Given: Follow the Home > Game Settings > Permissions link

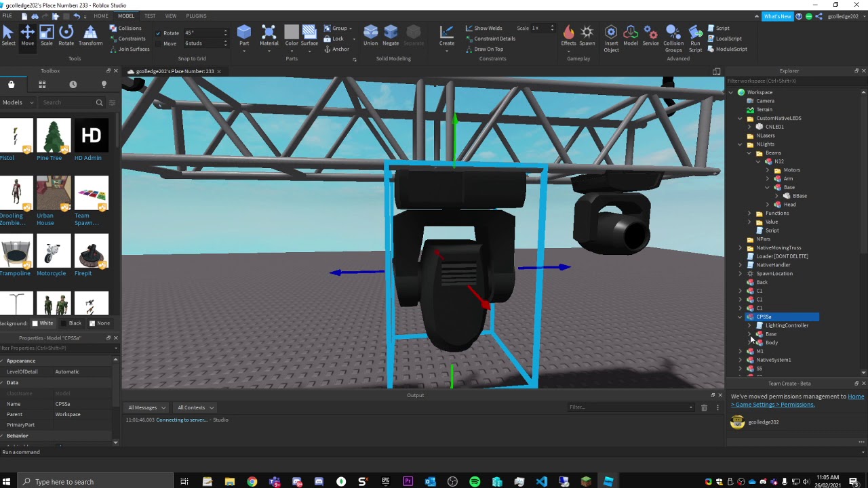Looking at the screenshot, I should [797, 401].
